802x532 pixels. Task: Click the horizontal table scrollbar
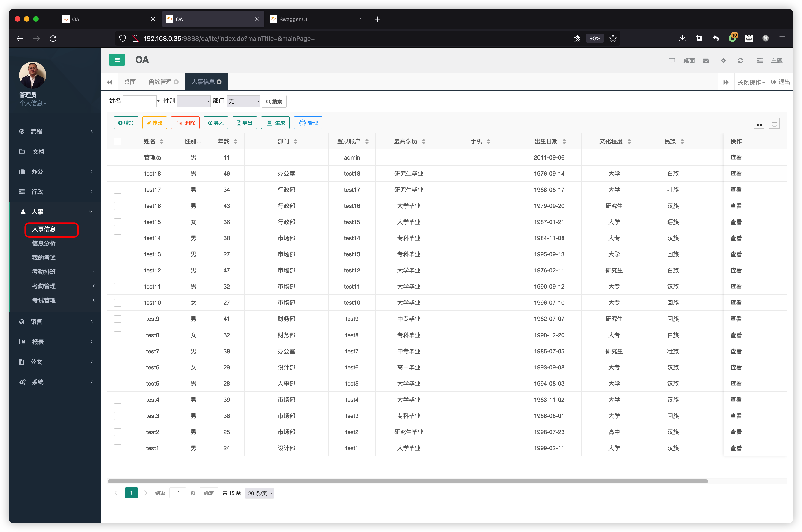407,481
